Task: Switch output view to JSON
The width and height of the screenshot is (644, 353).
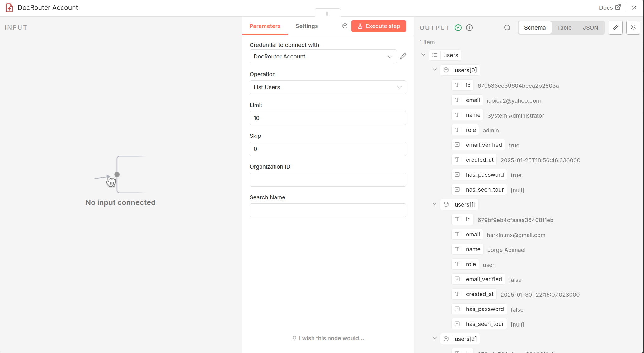Action: [x=590, y=27]
